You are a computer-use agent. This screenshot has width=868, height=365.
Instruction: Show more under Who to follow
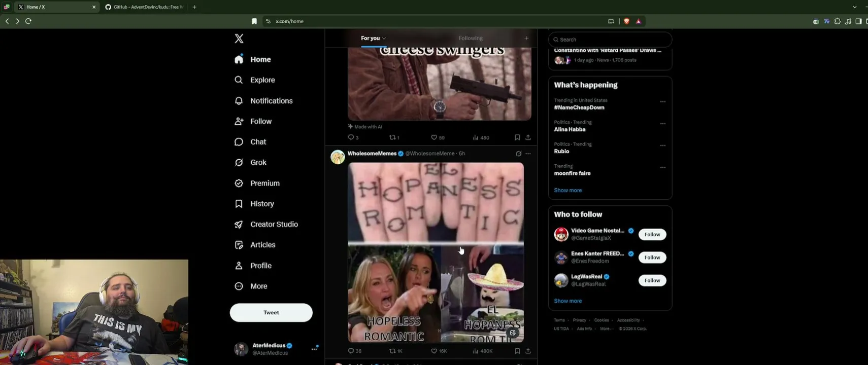click(567, 301)
